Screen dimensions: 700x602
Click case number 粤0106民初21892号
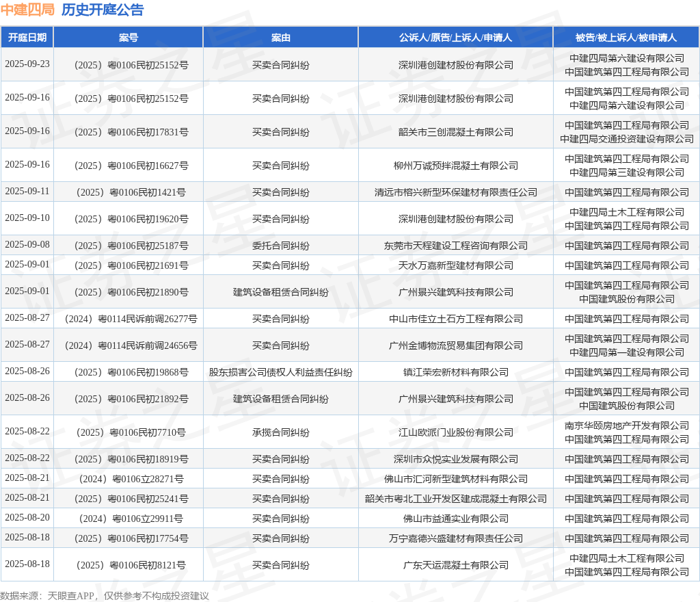point(148,400)
